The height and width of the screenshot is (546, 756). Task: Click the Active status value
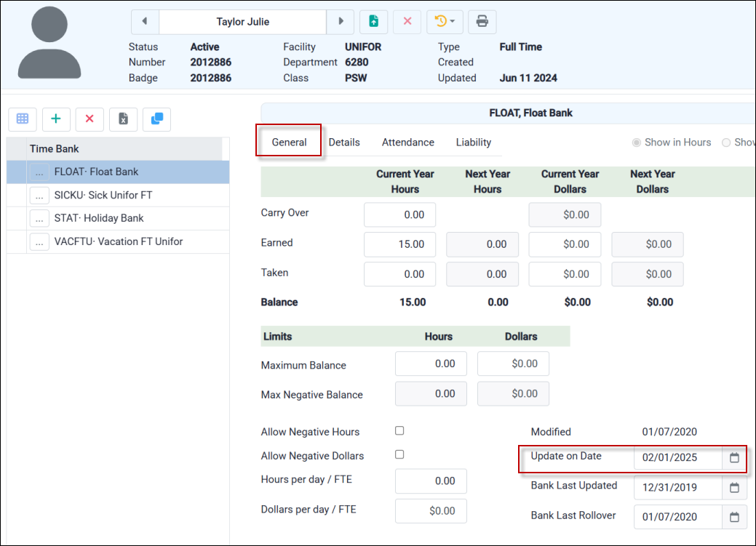pyautogui.click(x=204, y=47)
